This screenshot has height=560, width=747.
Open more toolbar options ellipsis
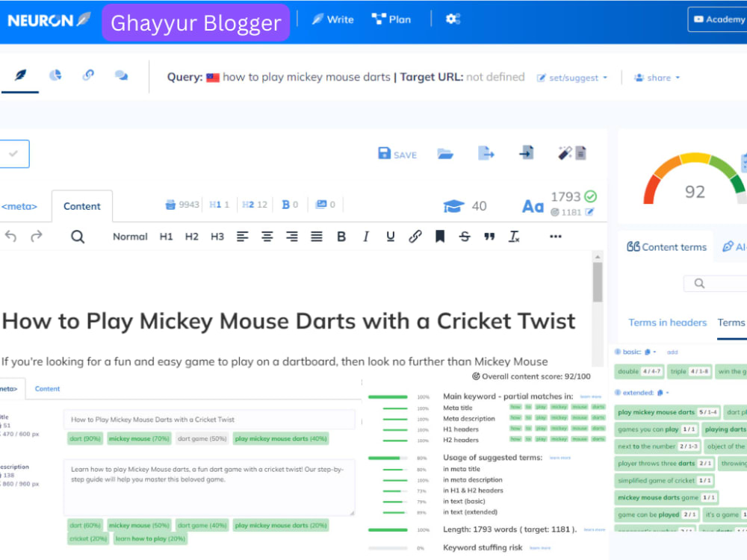coord(556,236)
